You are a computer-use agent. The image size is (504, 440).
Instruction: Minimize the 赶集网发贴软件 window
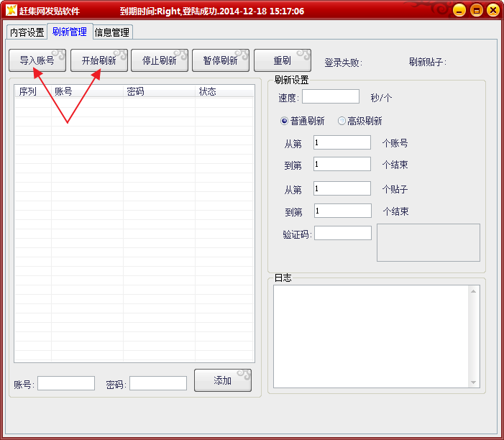(x=459, y=11)
